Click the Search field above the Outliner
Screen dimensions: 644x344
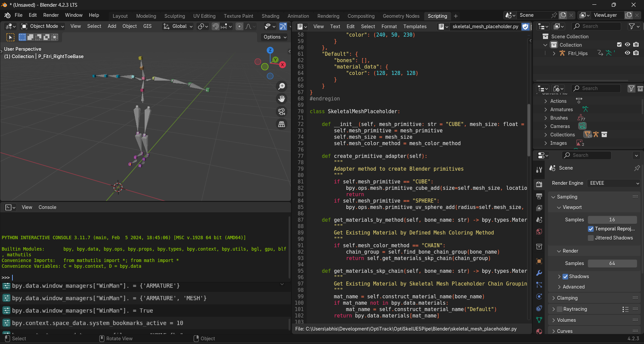coord(596,26)
